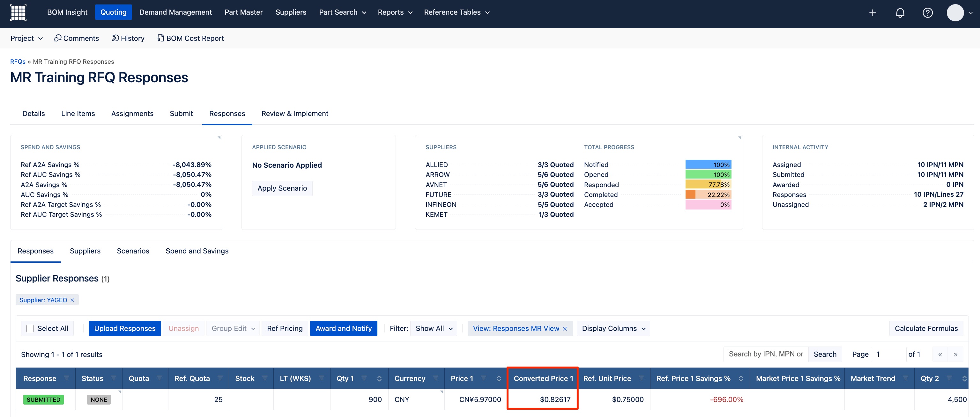Follow the RFQs breadcrumb link
This screenshot has width=980, height=417.
tap(18, 62)
